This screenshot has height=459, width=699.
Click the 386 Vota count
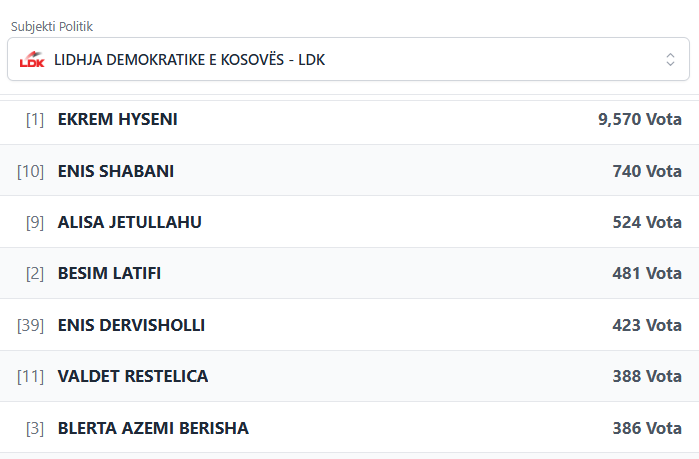(x=646, y=428)
